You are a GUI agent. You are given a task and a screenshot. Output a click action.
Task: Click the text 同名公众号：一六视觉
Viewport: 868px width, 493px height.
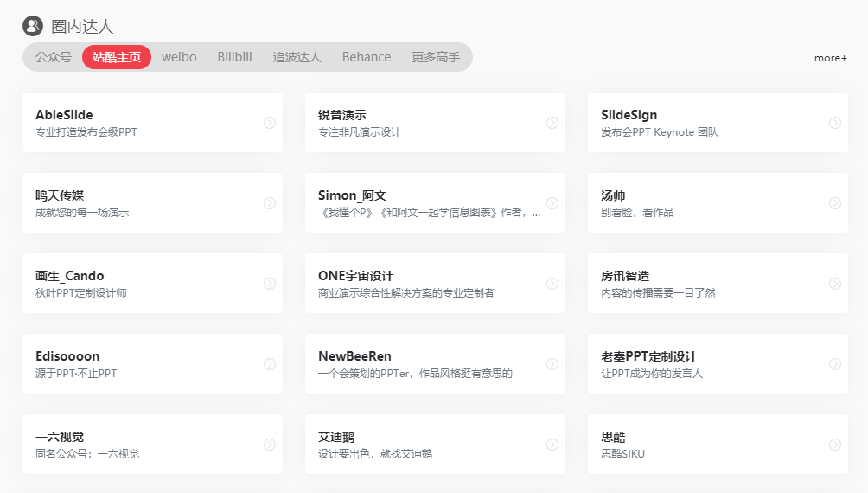pyautogui.click(x=87, y=454)
